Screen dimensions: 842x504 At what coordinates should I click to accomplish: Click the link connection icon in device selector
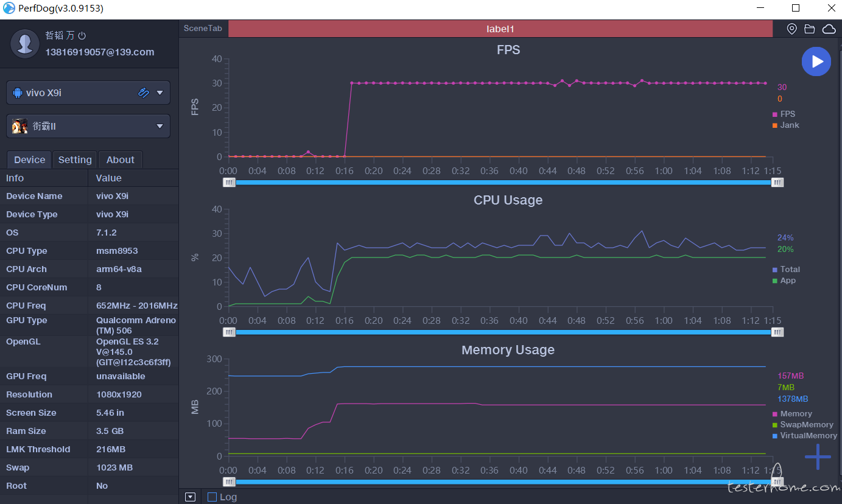click(144, 93)
